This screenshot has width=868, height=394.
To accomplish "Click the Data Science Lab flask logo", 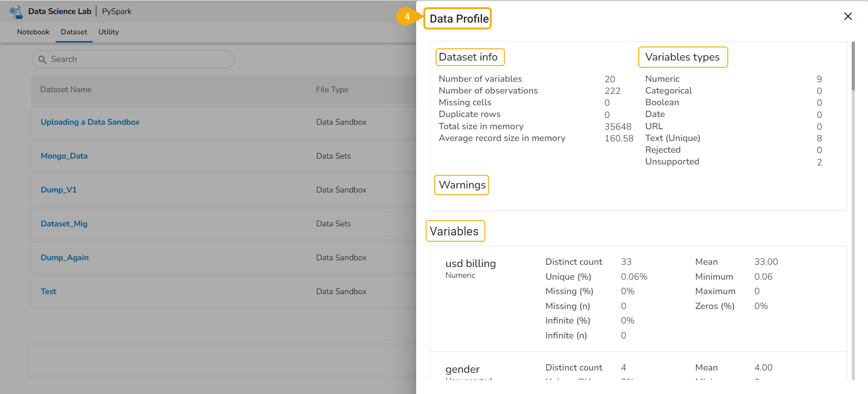I will (16, 12).
